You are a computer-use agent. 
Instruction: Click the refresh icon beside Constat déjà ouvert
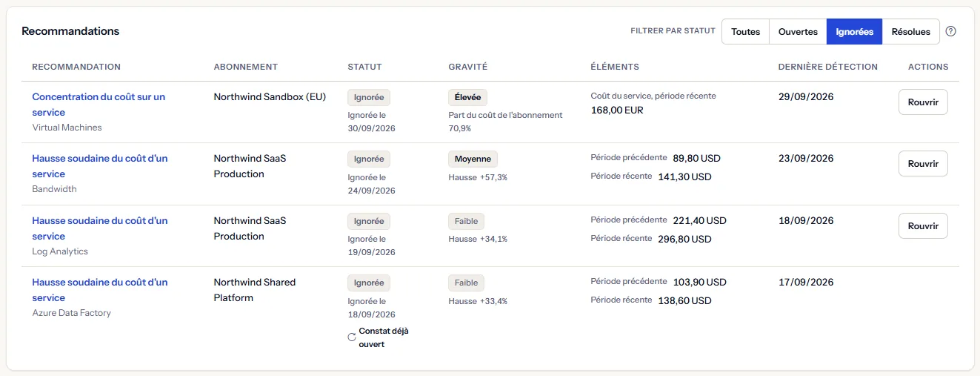point(352,337)
